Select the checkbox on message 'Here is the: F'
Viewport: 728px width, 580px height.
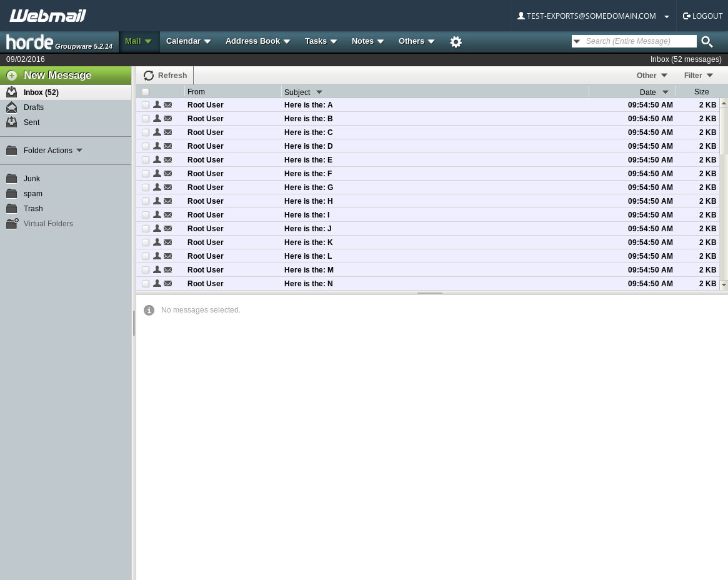click(x=145, y=173)
